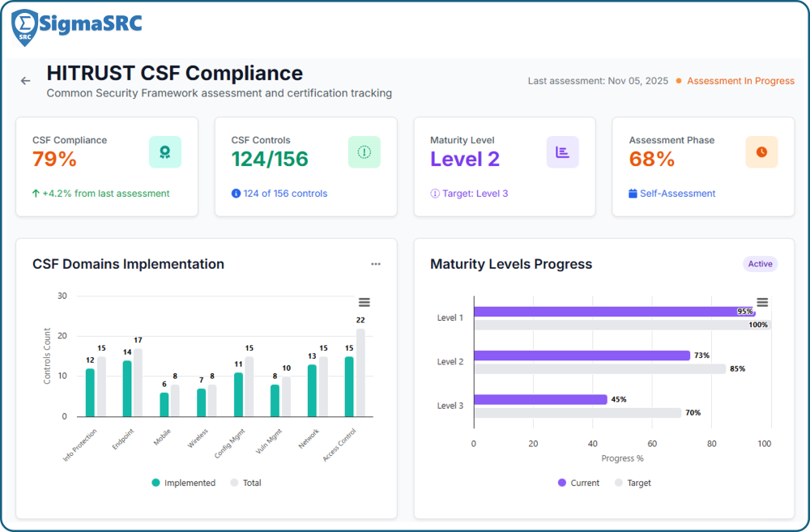Click the Info Protection implemented bar labeled 12
Viewport: 810px width, 532px height.
click(90, 393)
